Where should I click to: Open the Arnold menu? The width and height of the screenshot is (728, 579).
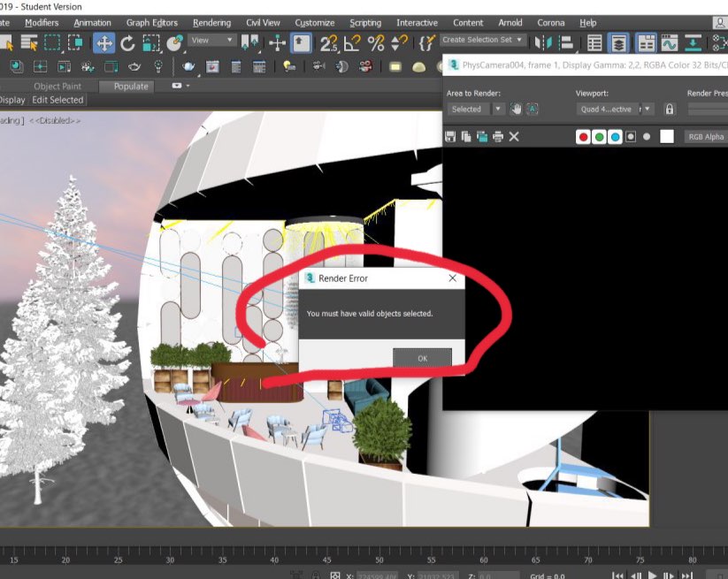click(510, 23)
